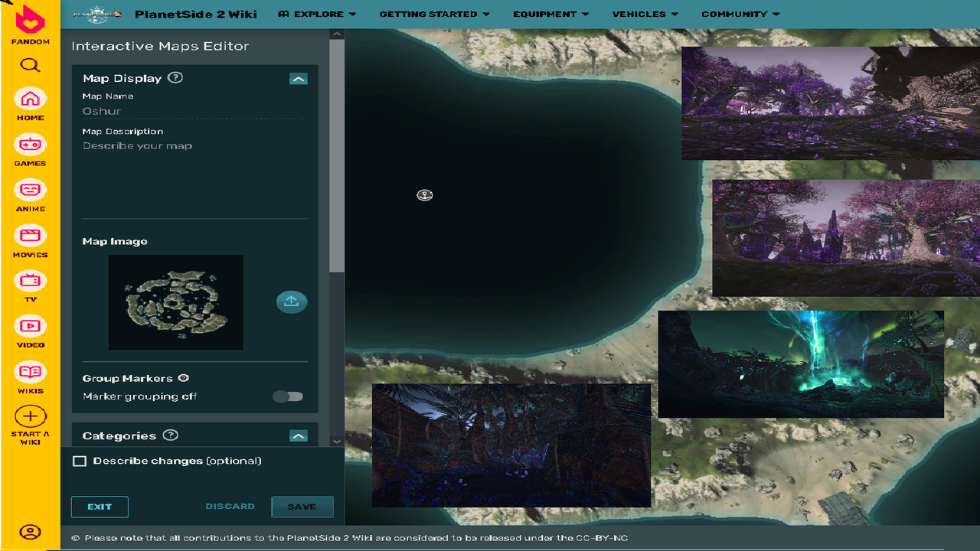Click the top purple forest image

point(831,103)
